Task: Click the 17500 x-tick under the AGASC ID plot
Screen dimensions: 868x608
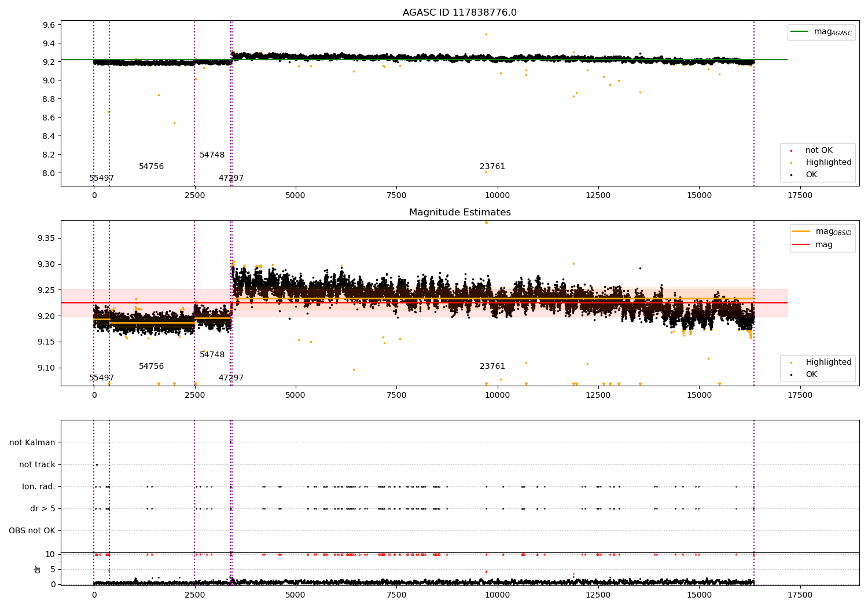Action: point(800,196)
